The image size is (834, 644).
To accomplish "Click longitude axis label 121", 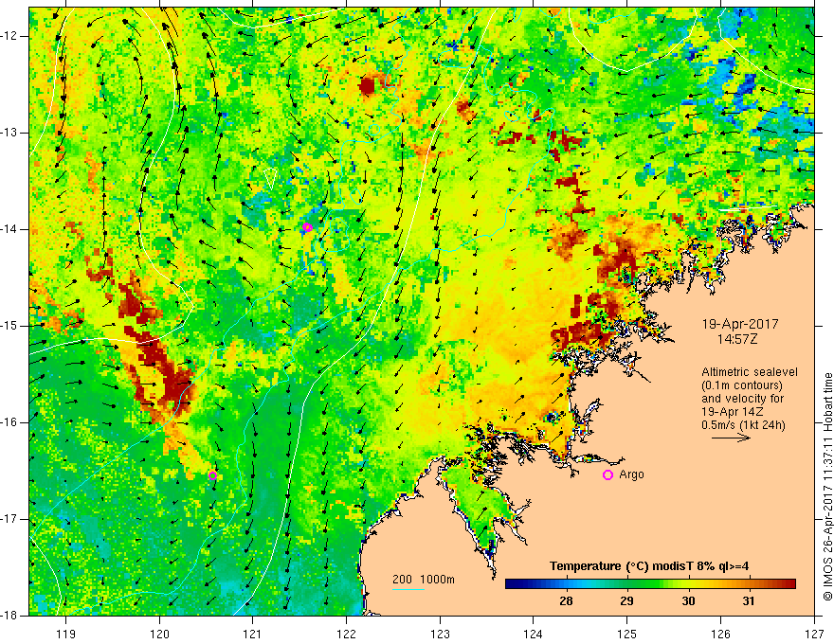I will (253, 634).
